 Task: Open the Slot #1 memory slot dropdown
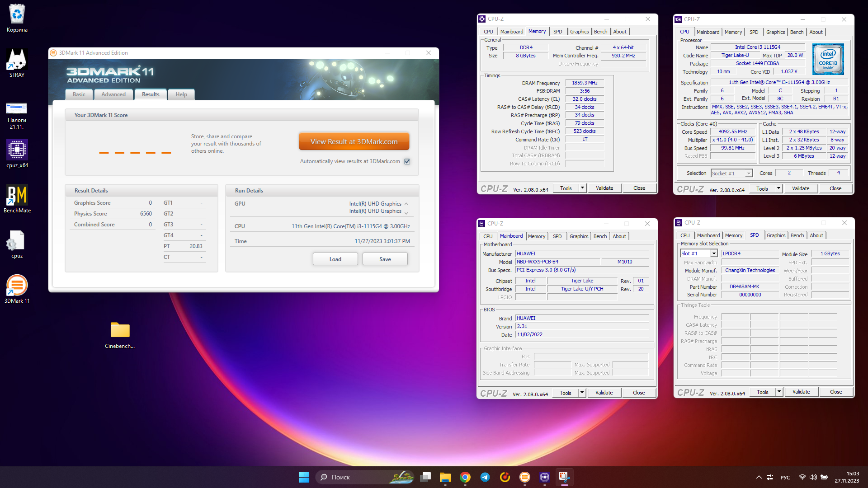click(699, 253)
